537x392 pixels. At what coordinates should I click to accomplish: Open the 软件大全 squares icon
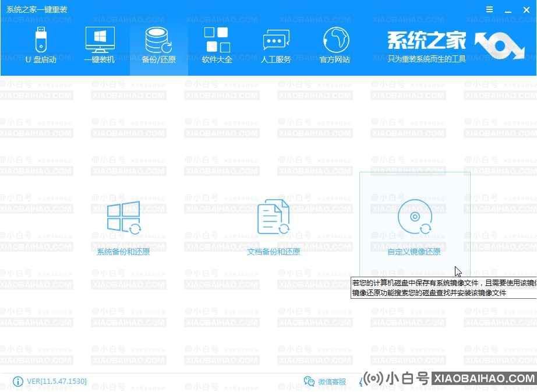[217, 40]
